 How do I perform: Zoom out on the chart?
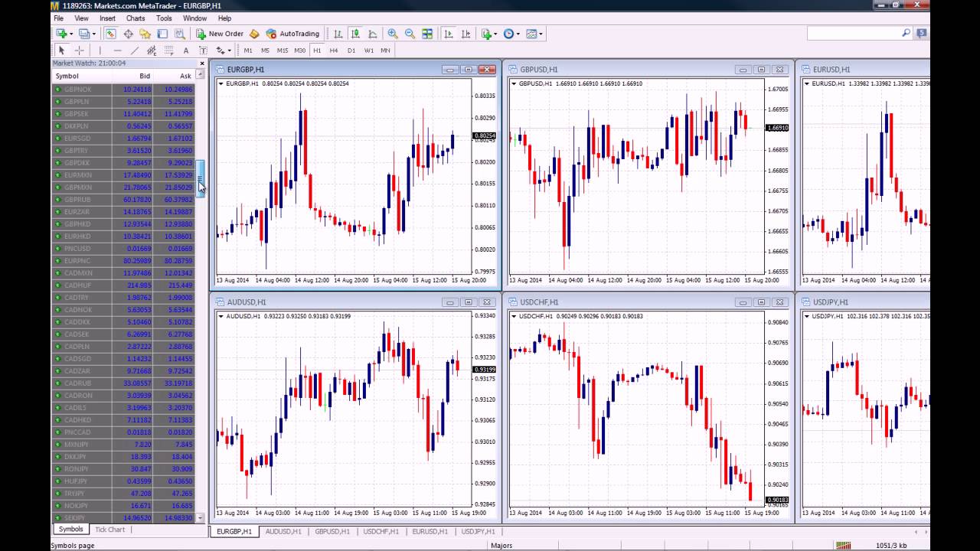410,34
